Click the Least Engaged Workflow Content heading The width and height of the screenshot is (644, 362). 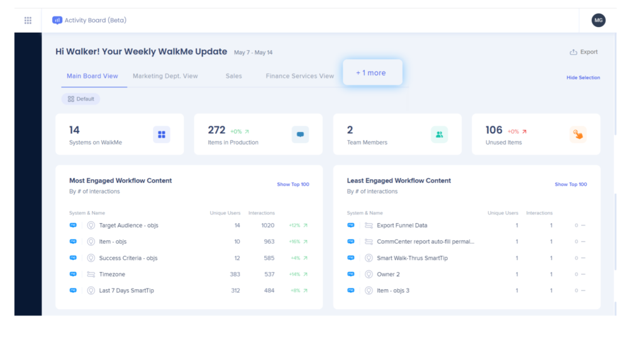[399, 180]
